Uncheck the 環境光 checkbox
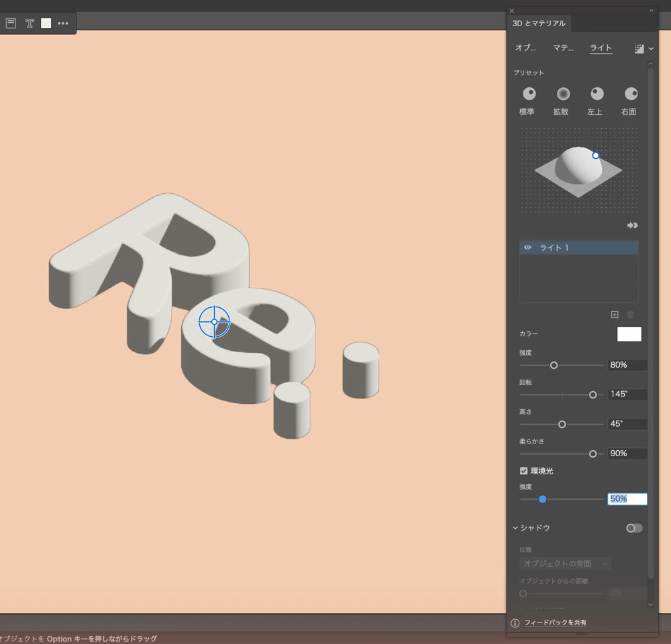The image size is (671, 644). coord(523,471)
